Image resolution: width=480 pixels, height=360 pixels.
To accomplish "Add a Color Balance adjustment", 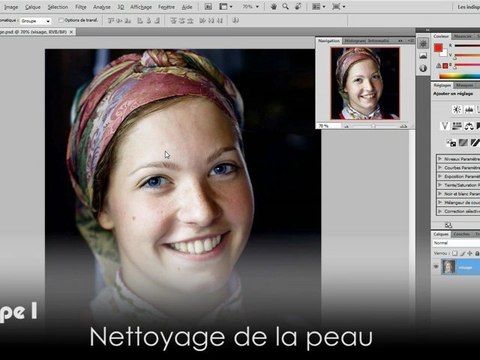I will (x=469, y=126).
